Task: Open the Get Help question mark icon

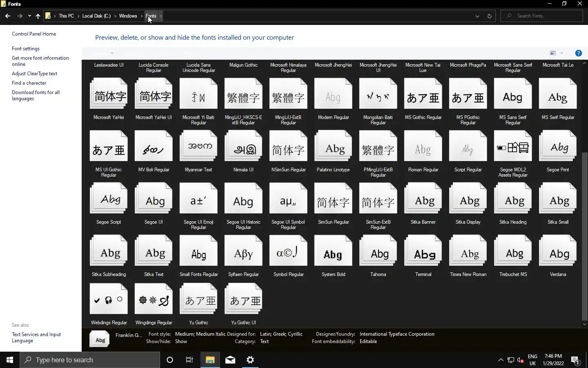Action: point(578,53)
